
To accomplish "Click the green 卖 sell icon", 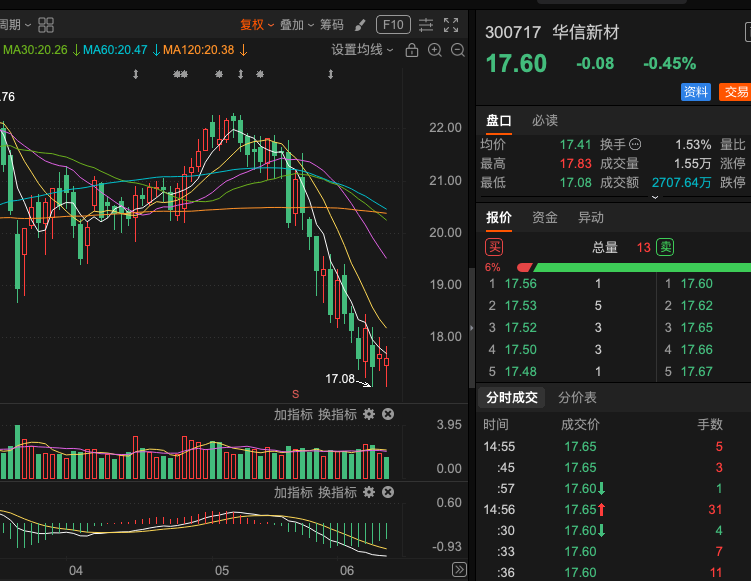I will [x=665, y=247].
